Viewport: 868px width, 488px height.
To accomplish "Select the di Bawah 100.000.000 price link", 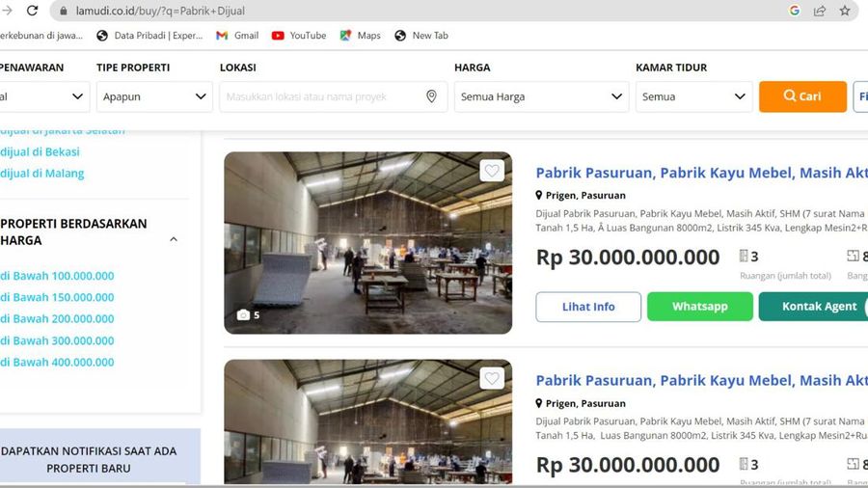I will pos(57,276).
